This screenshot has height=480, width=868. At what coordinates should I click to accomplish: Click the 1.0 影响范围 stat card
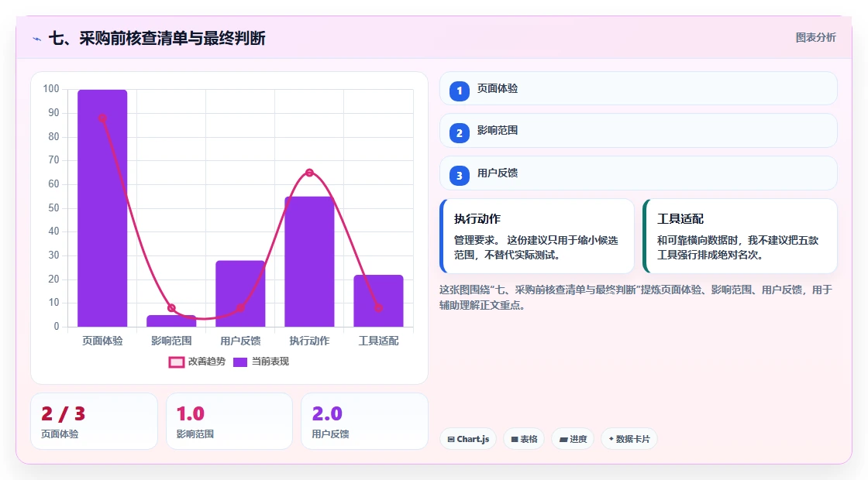tap(229, 421)
